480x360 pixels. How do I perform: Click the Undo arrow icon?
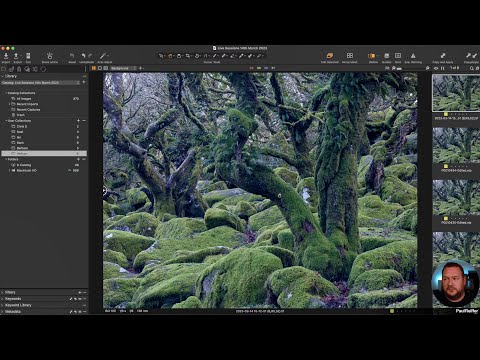[84, 56]
